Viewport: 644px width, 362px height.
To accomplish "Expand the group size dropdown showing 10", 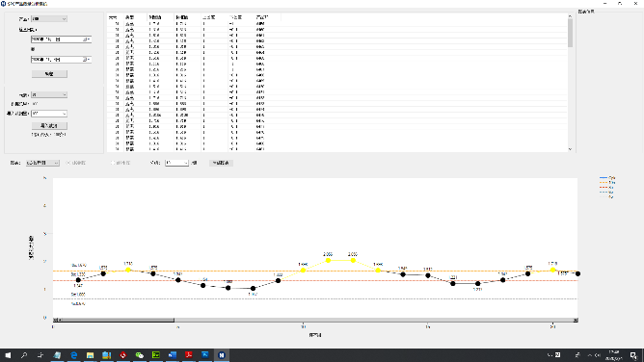I will [x=176, y=163].
